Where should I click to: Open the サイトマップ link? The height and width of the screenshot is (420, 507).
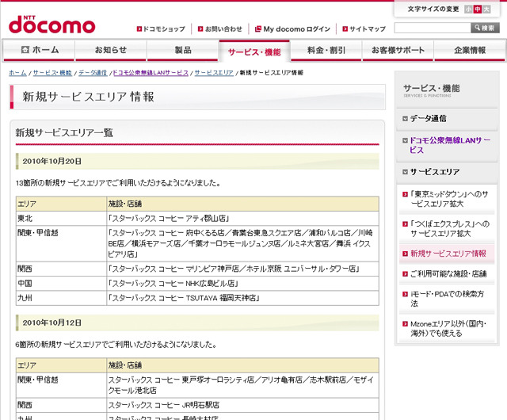point(368,29)
